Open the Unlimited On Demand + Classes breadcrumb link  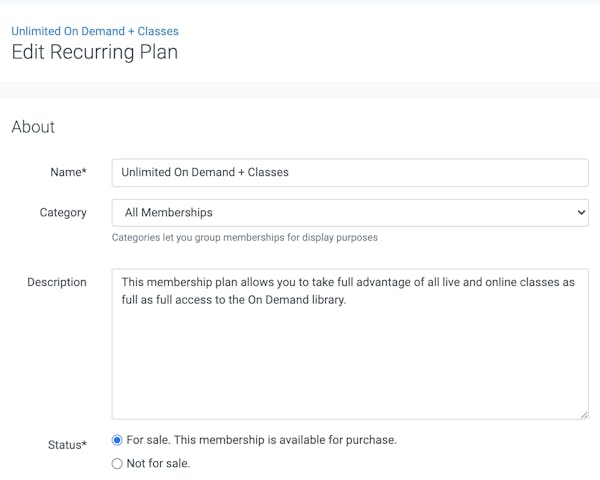coord(95,32)
